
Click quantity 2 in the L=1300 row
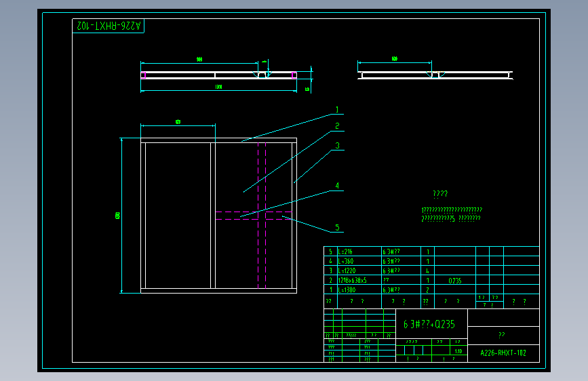[427, 290]
